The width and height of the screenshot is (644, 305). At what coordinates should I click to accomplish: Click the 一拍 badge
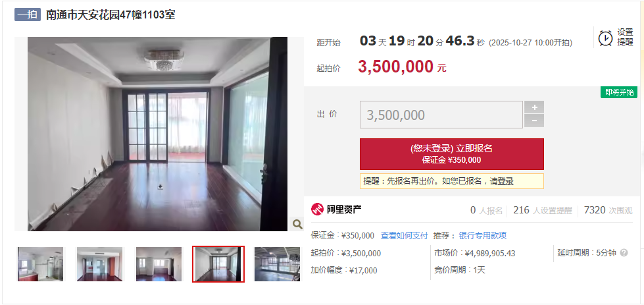pyautogui.click(x=28, y=14)
